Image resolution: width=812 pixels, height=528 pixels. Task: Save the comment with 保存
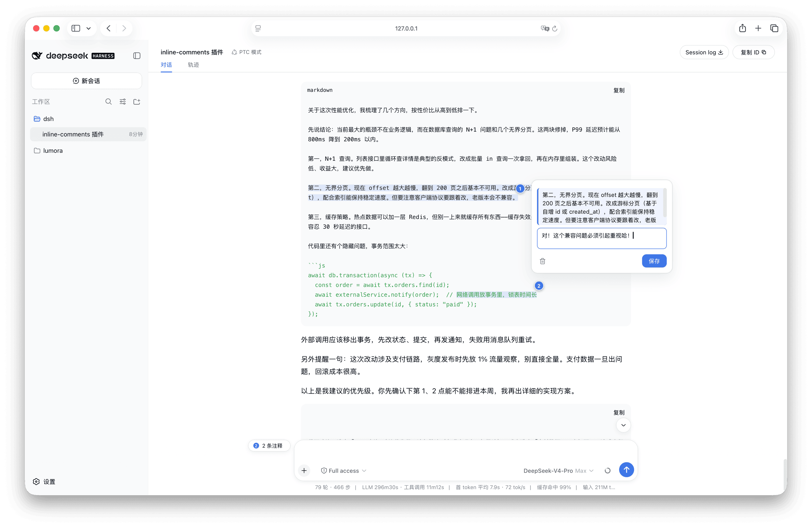tap(654, 261)
